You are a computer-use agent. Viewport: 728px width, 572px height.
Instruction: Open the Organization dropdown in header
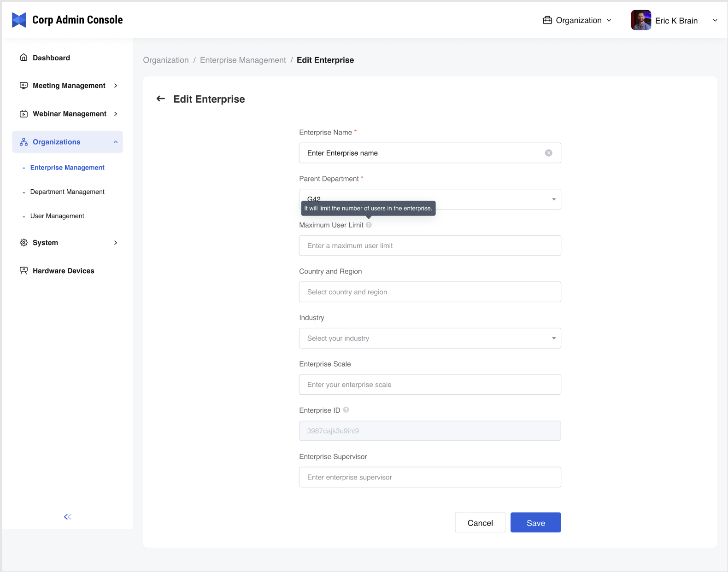click(578, 20)
